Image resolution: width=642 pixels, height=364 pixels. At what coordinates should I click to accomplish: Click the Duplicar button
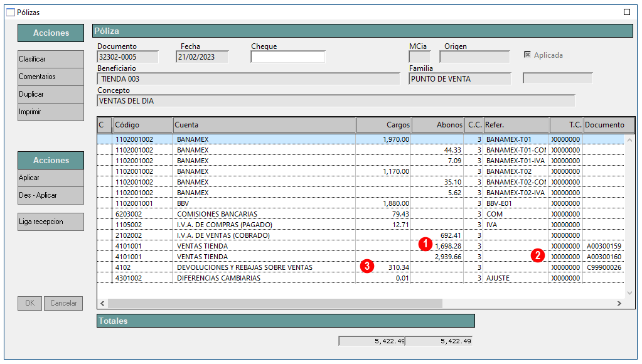pos(51,94)
